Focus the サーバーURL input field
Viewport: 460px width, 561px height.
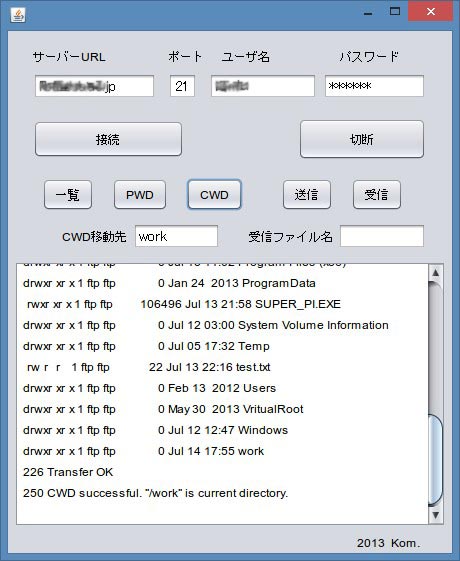coord(94,86)
